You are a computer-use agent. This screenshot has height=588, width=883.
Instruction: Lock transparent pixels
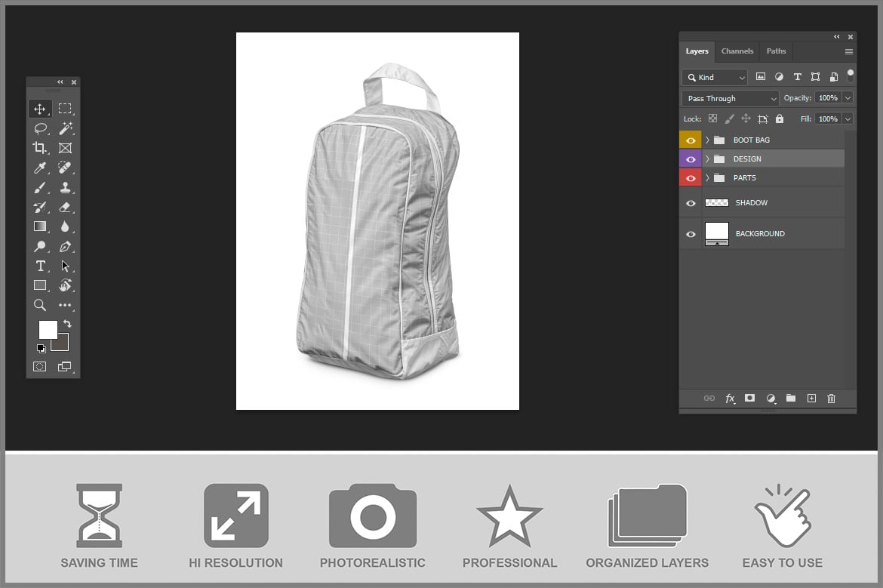[713, 119]
